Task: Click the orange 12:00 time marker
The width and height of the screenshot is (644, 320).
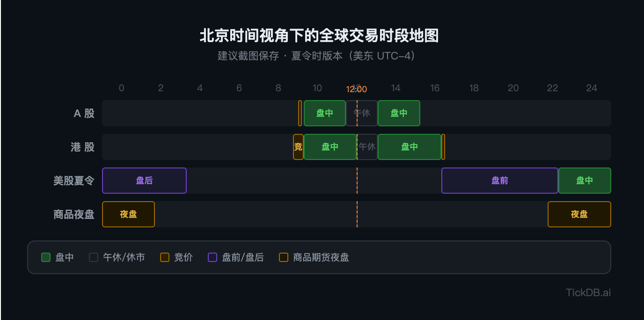Action: (x=357, y=89)
